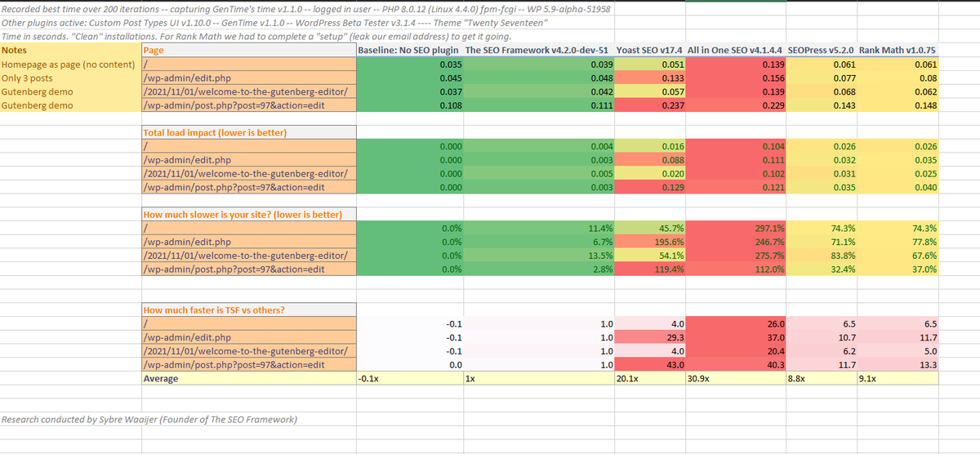Click the '20.1x' average cell
Image resolution: width=980 pixels, height=454 pixels.
pos(650,379)
